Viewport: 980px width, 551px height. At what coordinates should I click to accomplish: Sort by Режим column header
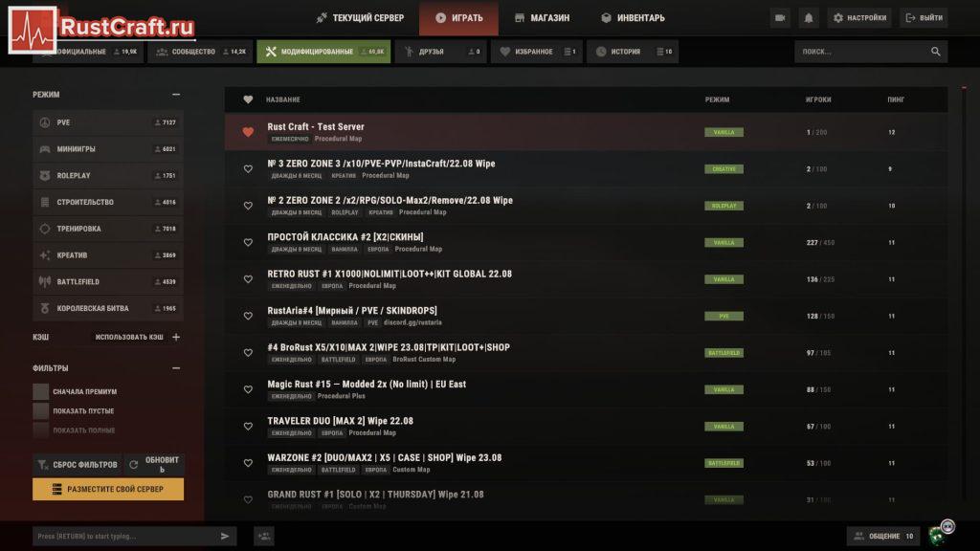tap(717, 99)
